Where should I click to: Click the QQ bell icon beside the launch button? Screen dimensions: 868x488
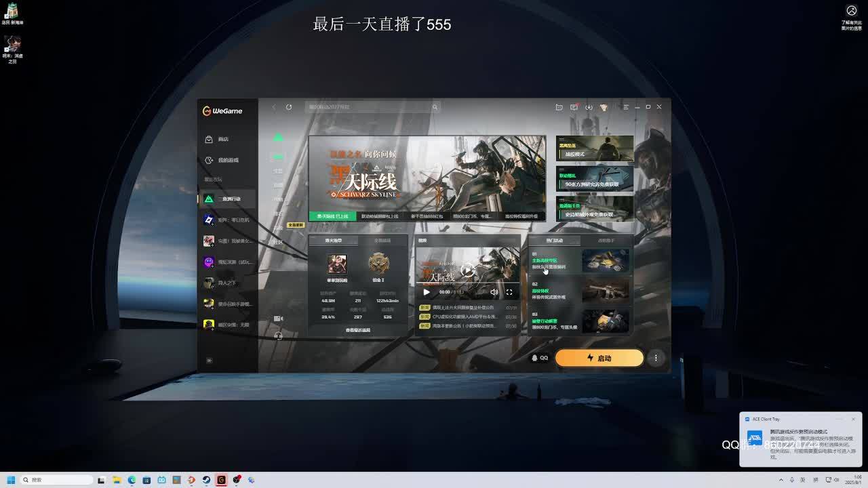[x=540, y=358]
